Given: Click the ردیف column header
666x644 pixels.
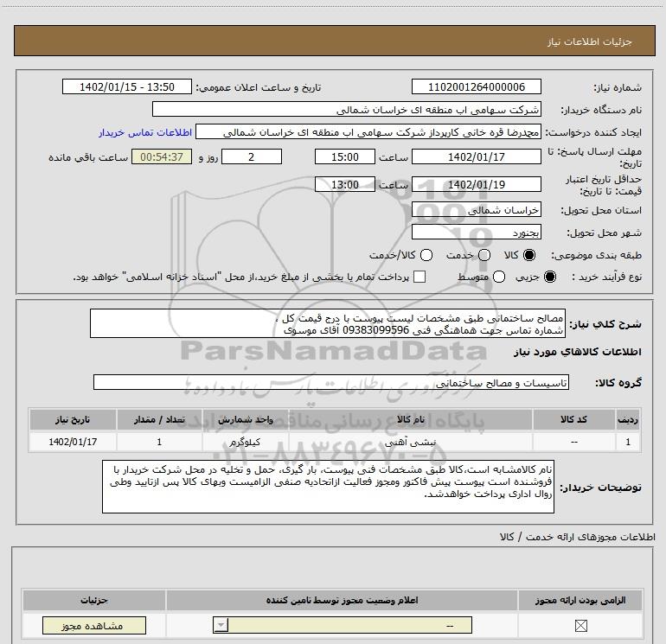Looking at the screenshot, I should point(628,419).
